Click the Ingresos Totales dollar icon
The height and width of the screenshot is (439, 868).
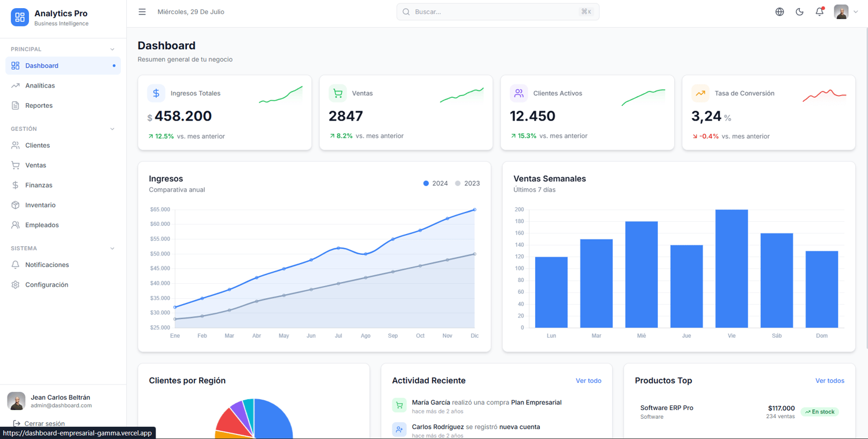(x=156, y=93)
